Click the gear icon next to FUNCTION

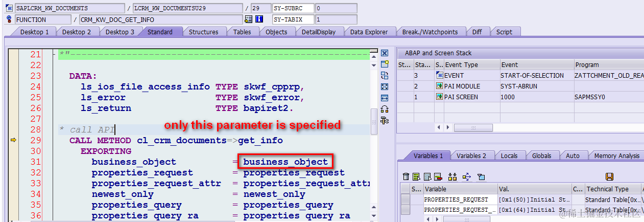(9, 19)
